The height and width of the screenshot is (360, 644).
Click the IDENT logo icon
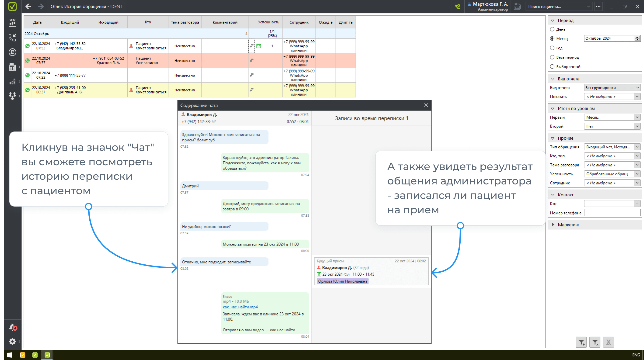[12, 7]
